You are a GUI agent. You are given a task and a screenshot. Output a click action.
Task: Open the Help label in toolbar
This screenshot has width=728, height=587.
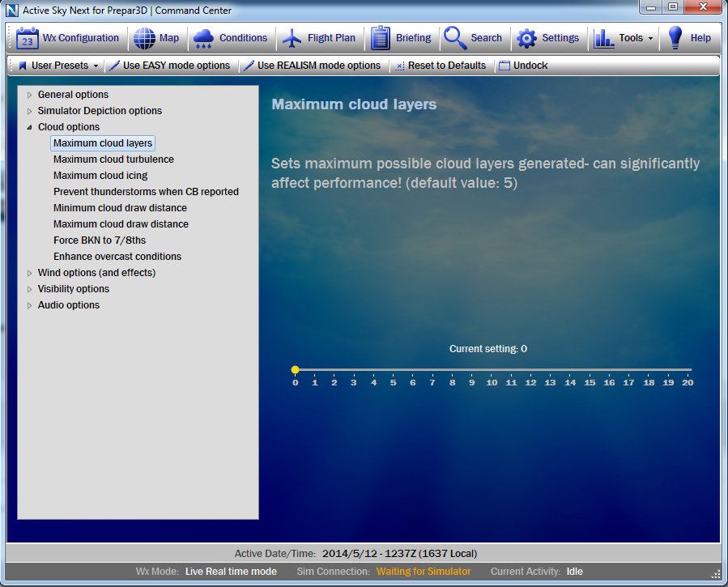[700, 38]
